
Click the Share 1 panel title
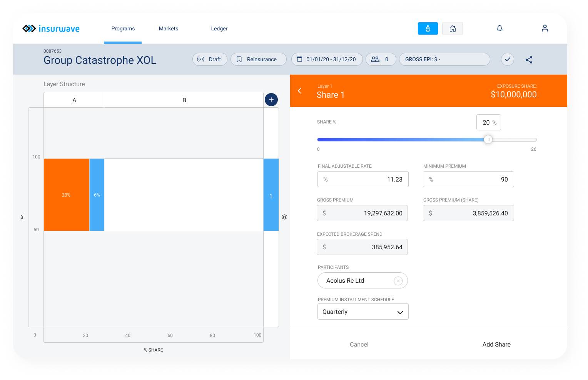331,95
